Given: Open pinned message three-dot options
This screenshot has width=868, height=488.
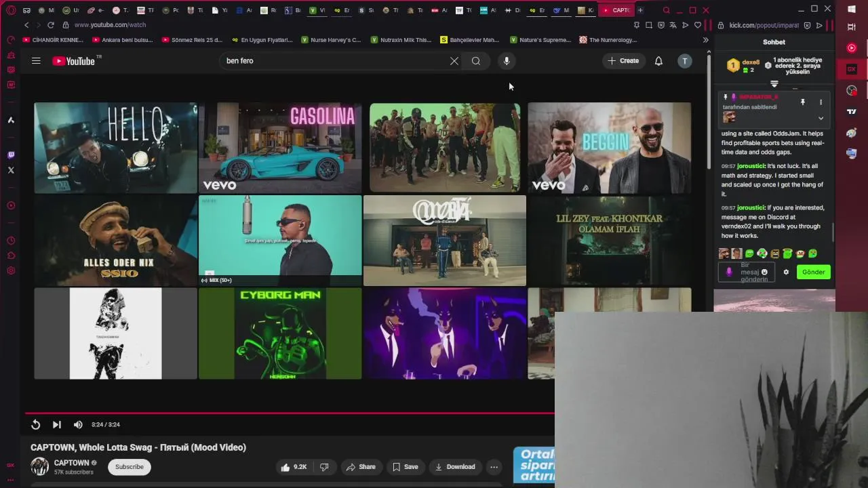Looking at the screenshot, I should (x=821, y=102).
